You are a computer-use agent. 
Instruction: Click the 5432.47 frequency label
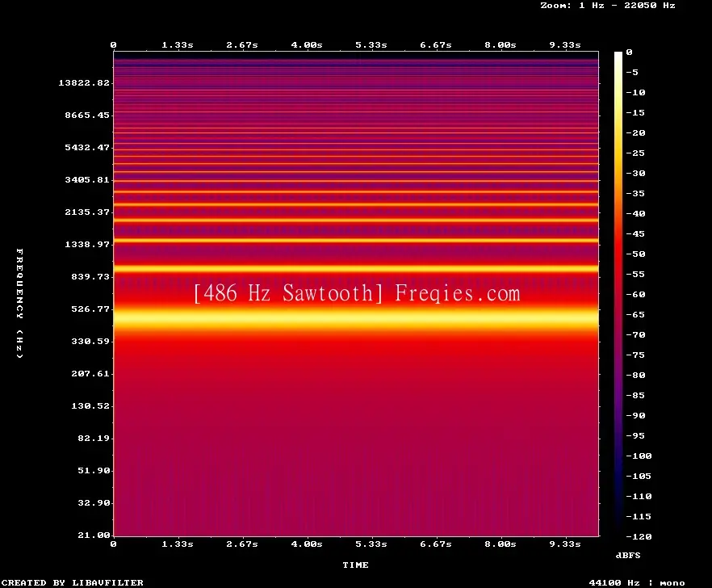pos(87,147)
